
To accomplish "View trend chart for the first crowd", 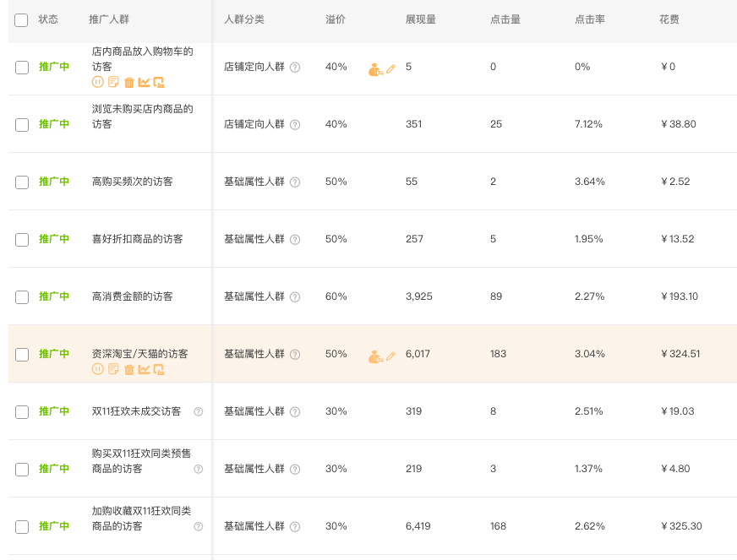I will 144,82.
